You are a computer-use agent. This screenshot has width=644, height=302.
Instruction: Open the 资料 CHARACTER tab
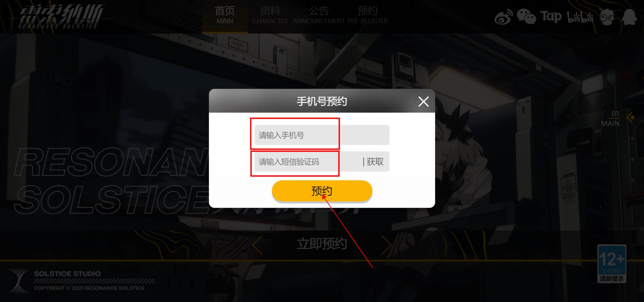(270, 16)
